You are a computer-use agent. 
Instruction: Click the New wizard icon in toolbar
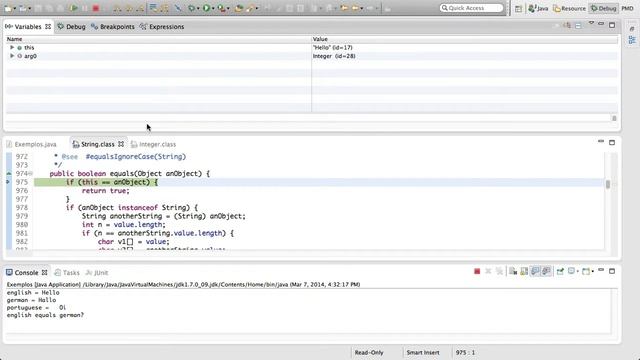pyautogui.click(x=8, y=8)
